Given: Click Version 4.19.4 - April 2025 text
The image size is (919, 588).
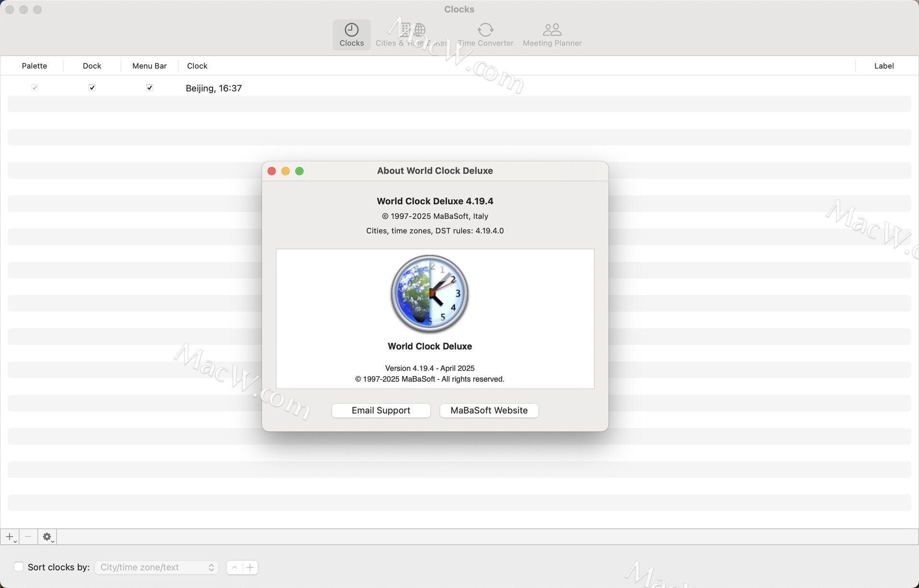Looking at the screenshot, I should (430, 368).
